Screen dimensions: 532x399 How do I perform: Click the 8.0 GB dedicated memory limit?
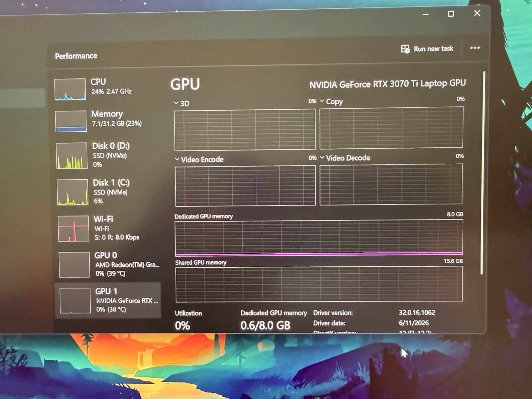(455, 214)
